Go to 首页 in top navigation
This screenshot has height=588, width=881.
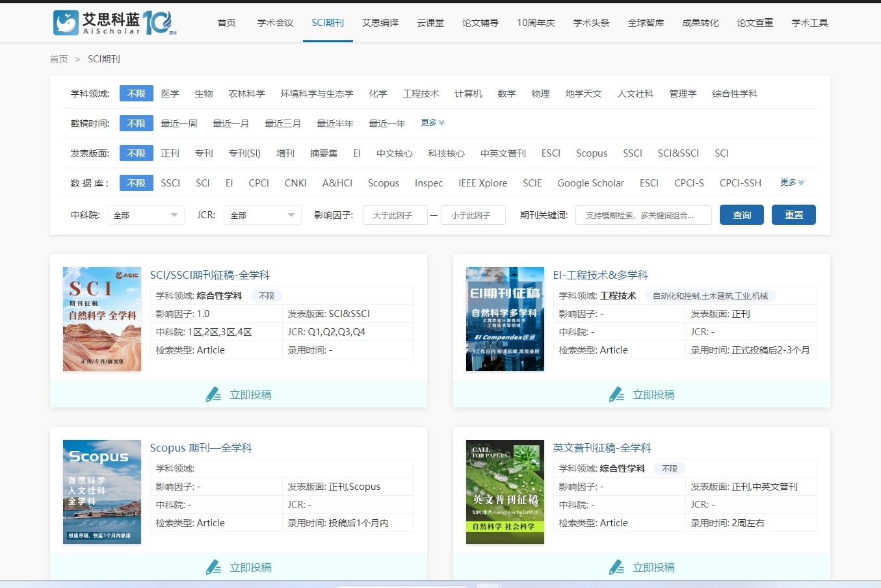[227, 23]
